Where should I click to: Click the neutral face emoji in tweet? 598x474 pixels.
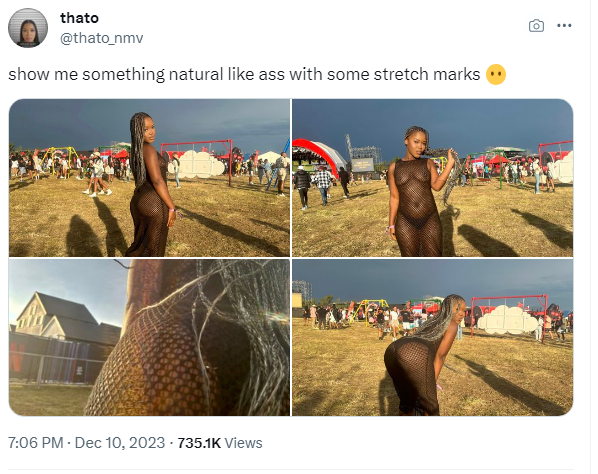pyautogui.click(x=496, y=74)
